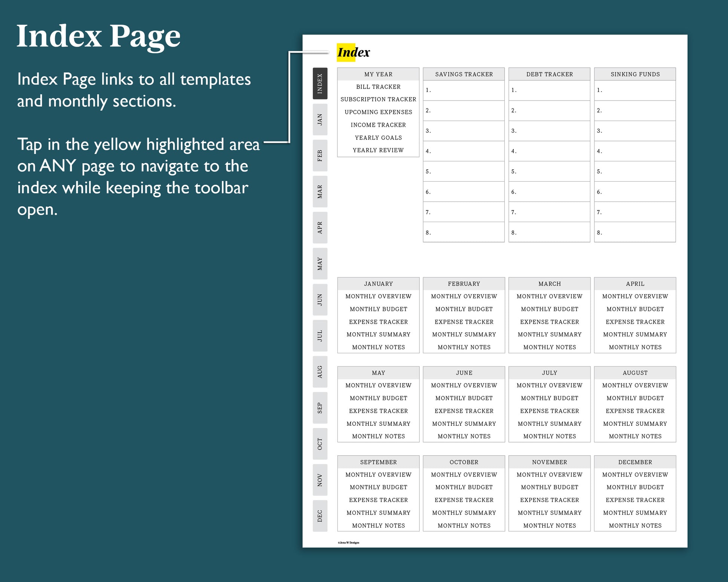Navigate to Yearly Goals page
The width and height of the screenshot is (728, 582).
click(378, 138)
